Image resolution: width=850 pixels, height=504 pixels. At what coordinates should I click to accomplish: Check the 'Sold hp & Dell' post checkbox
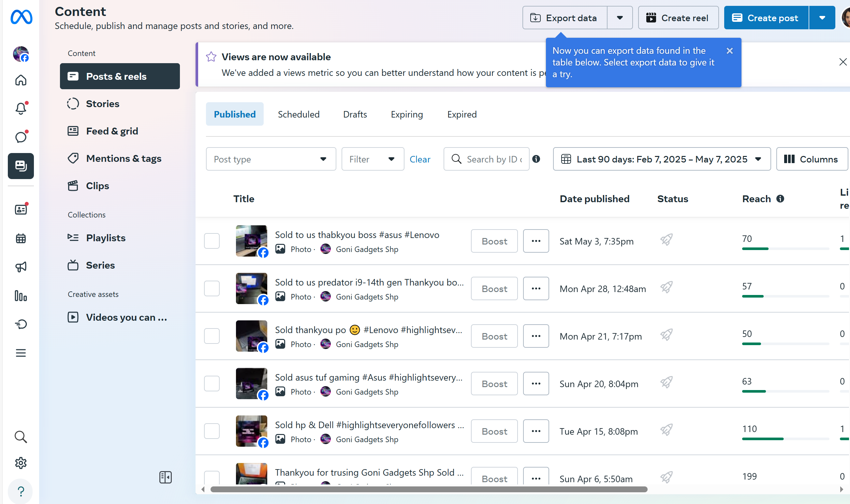pos(212,431)
